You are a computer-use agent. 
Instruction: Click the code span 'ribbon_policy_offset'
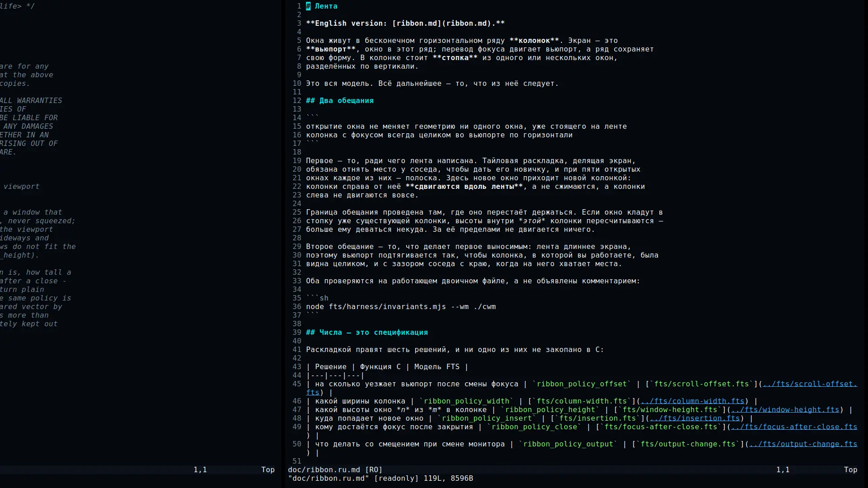(582, 384)
